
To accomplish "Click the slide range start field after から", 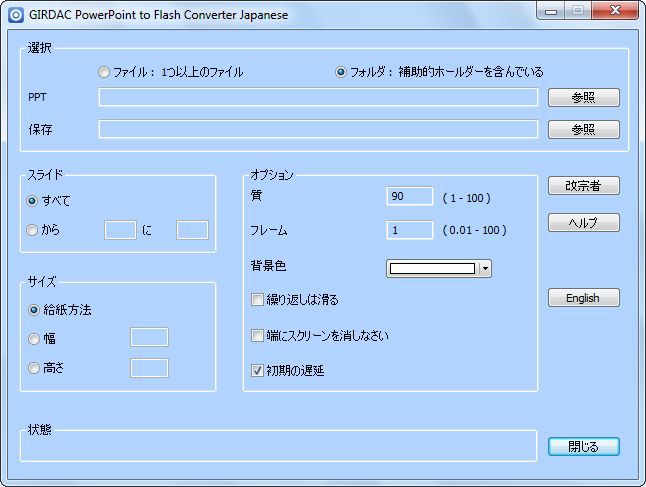I will 120,230.
